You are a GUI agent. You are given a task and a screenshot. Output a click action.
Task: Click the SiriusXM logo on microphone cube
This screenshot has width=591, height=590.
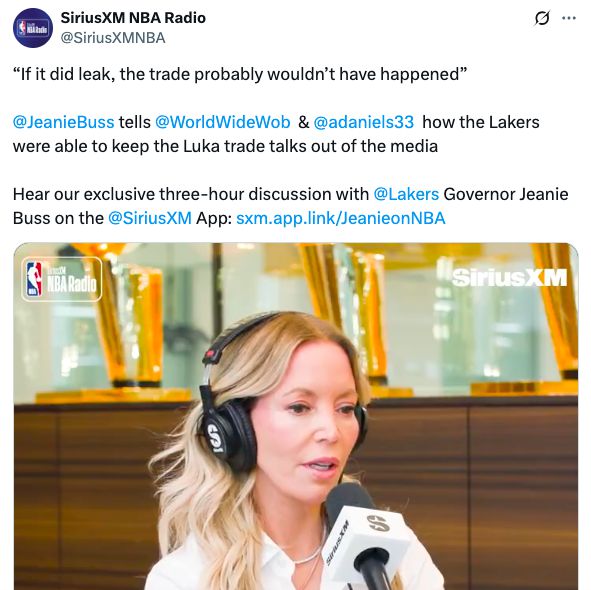pyautogui.click(x=379, y=524)
